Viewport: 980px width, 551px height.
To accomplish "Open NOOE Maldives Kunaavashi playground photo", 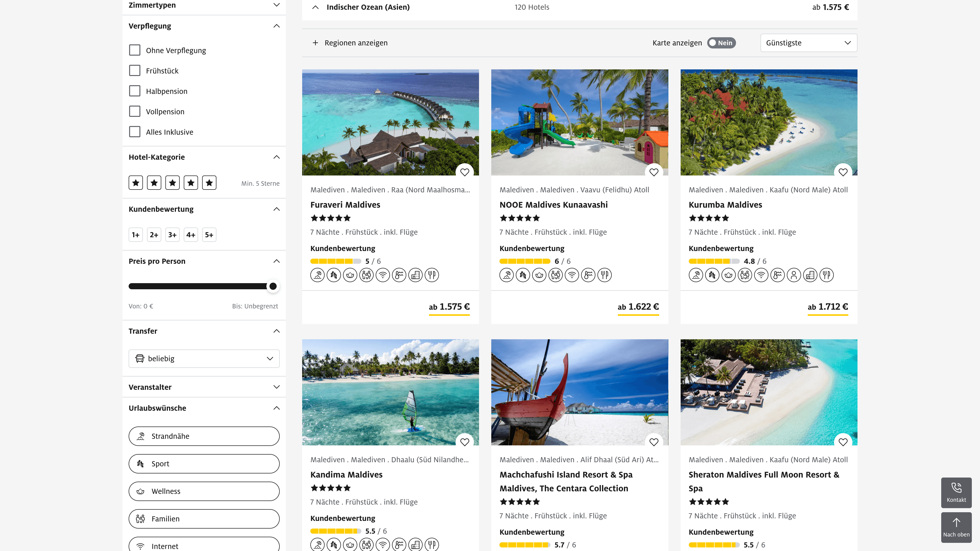I will point(579,122).
